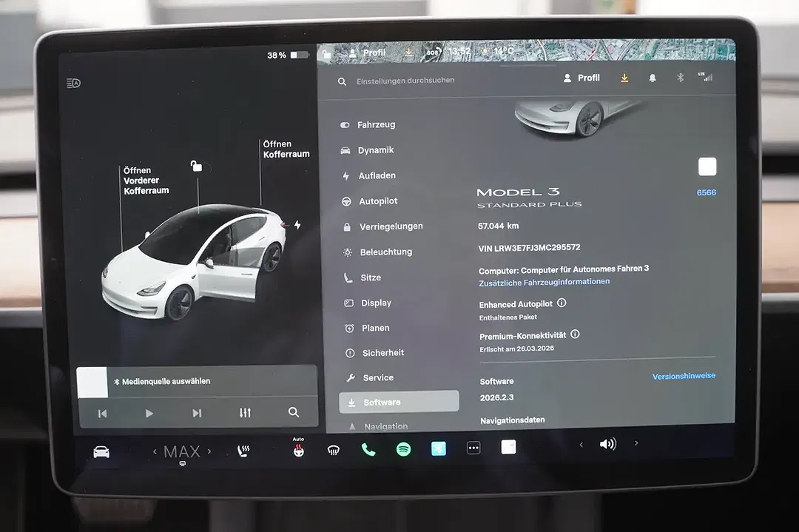Tap the lock icon in map status bar
The height and width of the screenshot is (532, 799).
(327, 53)
